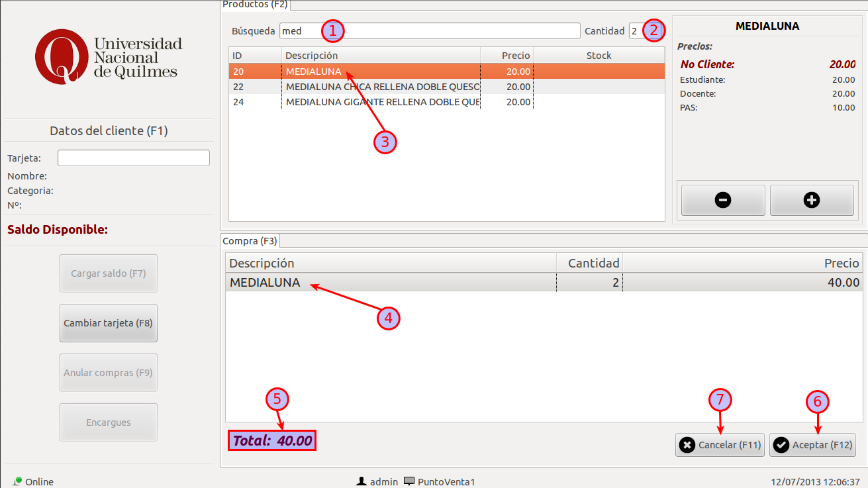
Task: Click the admin user icon
Action: [362, 481]
